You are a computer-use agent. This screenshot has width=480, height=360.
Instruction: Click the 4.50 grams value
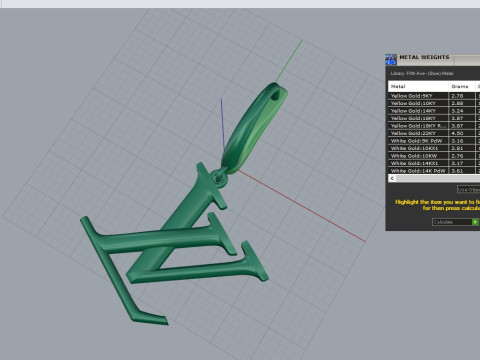point(457,133)
